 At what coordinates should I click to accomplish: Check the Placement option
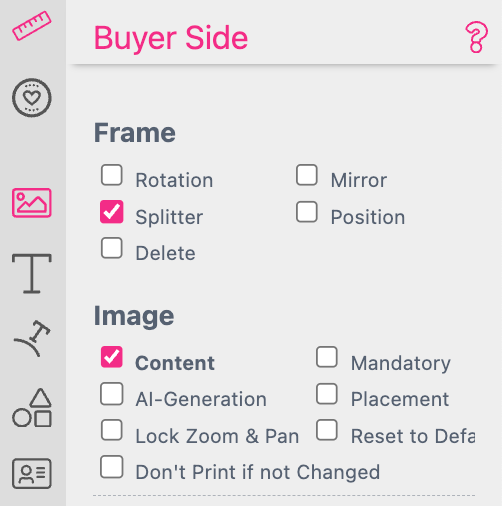(327, 394)
